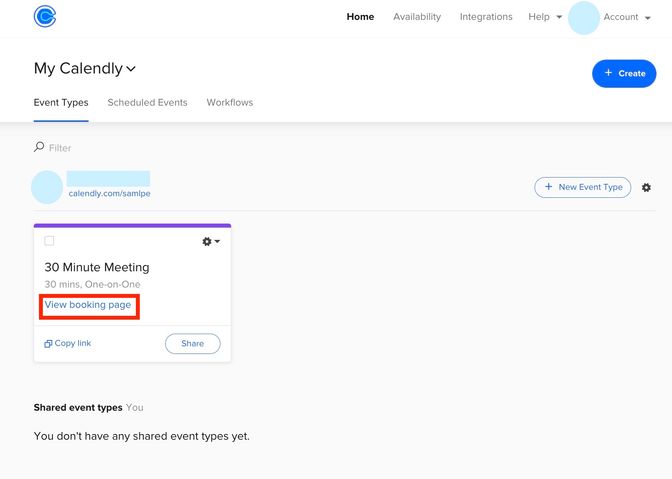This screenshot has width=672, height=479.
Task: Switch to Scheduled Events tab
Action: tap(147, 102)
